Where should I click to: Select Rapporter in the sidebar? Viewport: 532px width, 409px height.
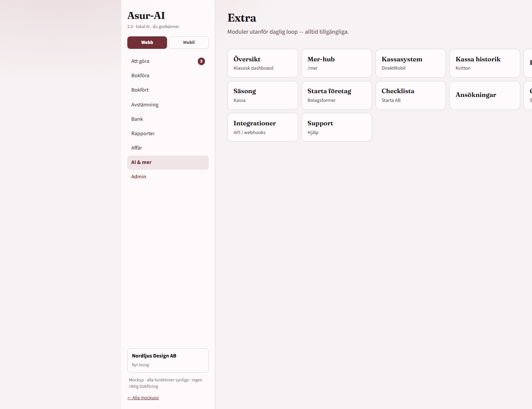pos(168,133)
